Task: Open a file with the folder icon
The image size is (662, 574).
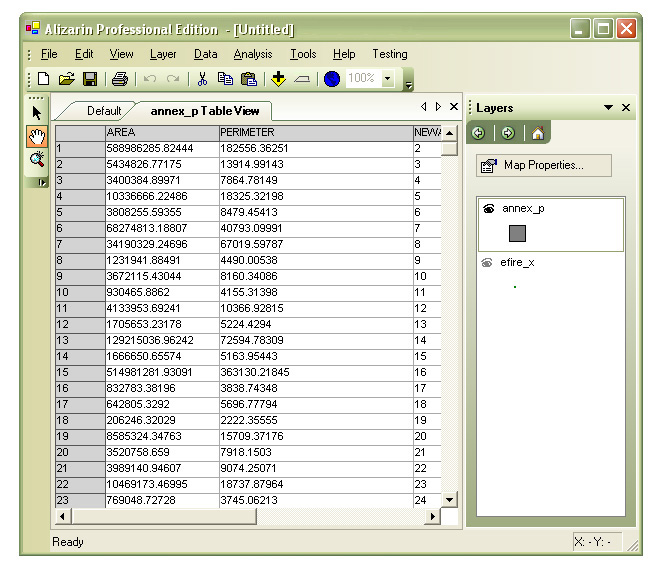Action: [x=66, y=79]
